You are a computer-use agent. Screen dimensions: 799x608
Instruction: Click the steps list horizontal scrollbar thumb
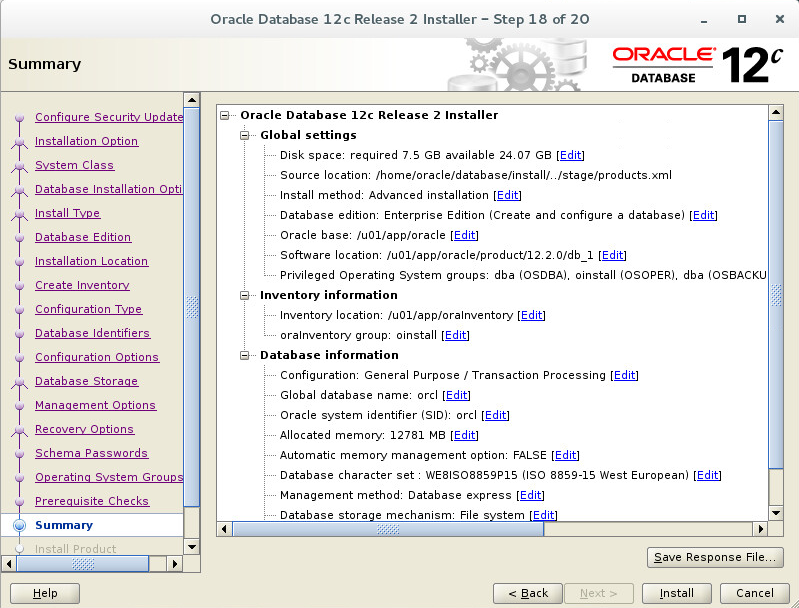click(x=83, y=564)
